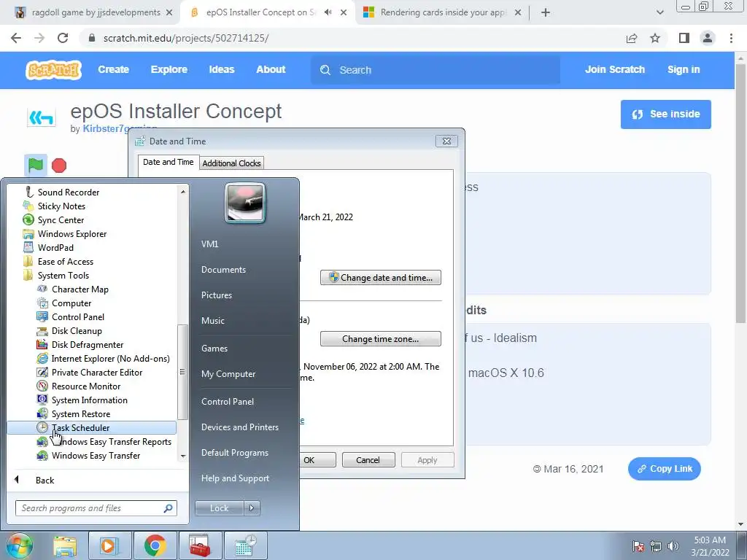747x560 pixels.
Task: Click Join Scratch
Action: pyautogui.click(x=614, y=69)
